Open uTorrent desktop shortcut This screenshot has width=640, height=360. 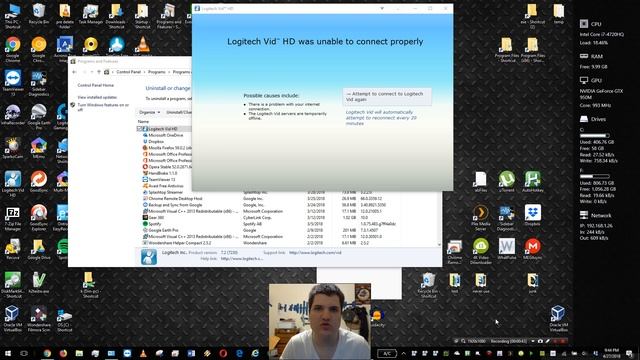(x=507, y=182)
